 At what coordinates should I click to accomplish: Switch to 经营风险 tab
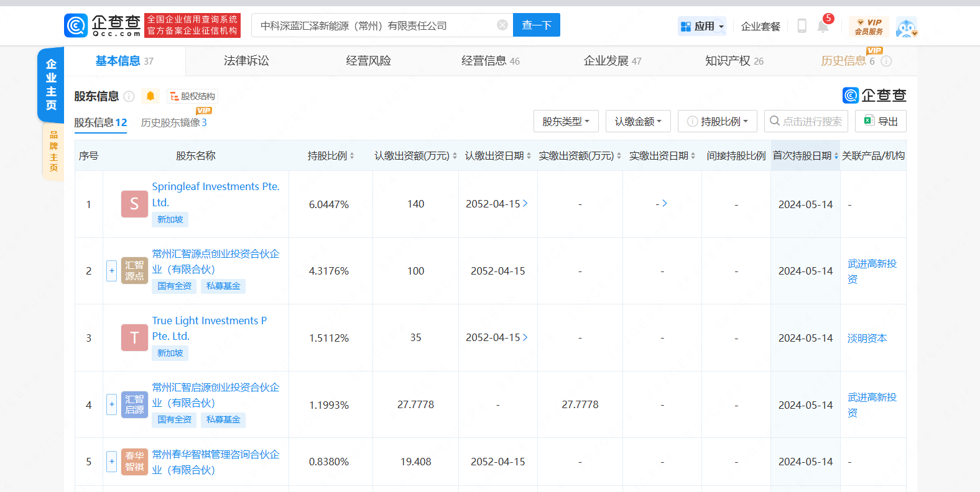pos(368,61)
